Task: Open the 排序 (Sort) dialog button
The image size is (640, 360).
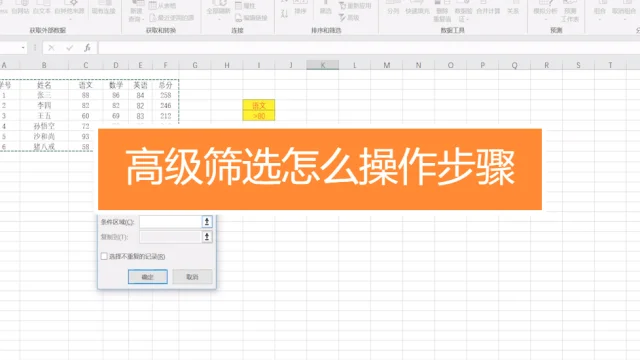Action: pyautogui.click(x=300, y=8)
